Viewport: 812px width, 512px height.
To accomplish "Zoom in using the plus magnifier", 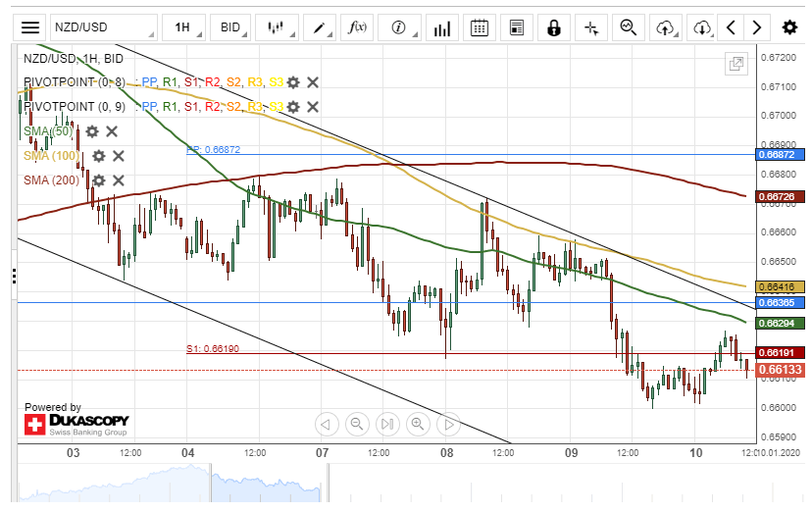I will pyautogui.click(x=418, y=425).
